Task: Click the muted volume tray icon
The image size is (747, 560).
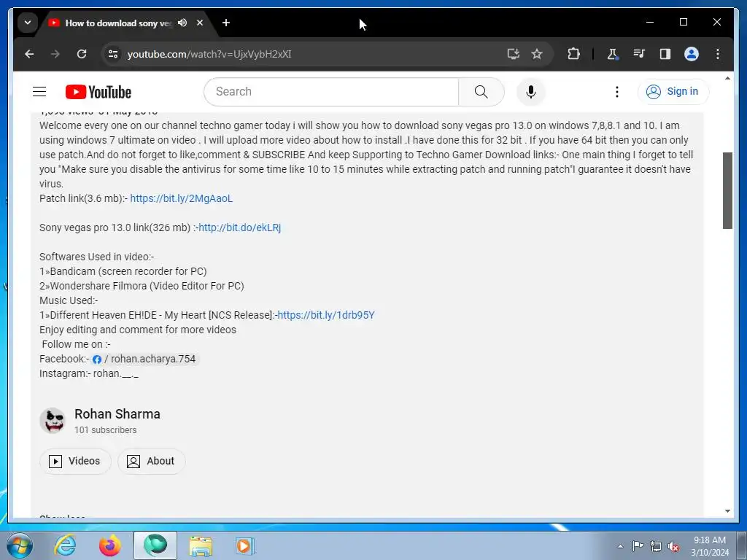Action: (673, 547)
